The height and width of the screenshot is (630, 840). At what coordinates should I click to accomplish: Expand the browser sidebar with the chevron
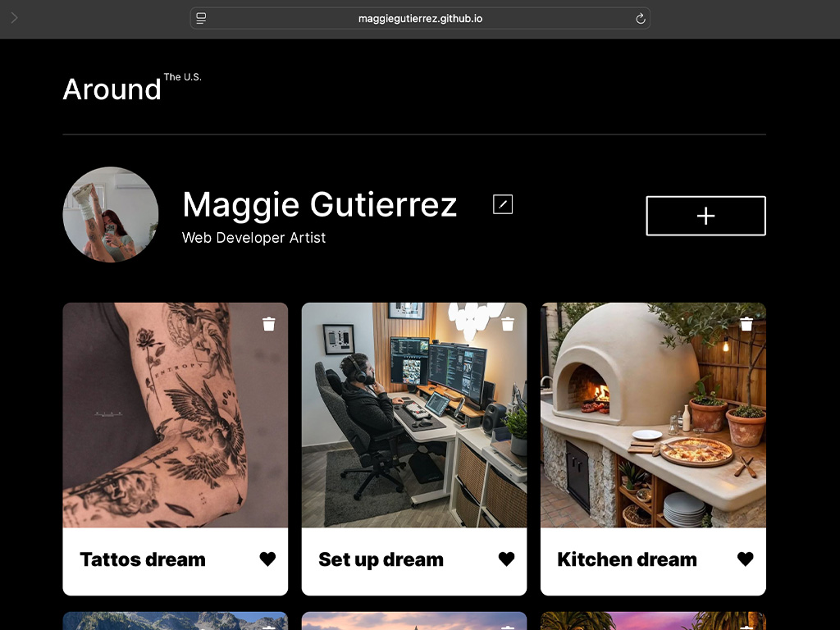14,18
